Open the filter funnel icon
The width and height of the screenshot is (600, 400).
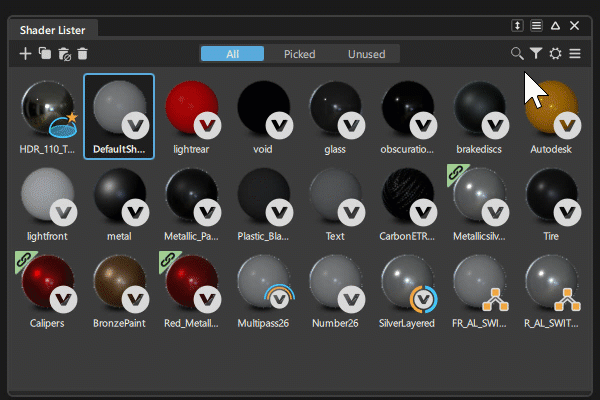click(x=536, y=54)
